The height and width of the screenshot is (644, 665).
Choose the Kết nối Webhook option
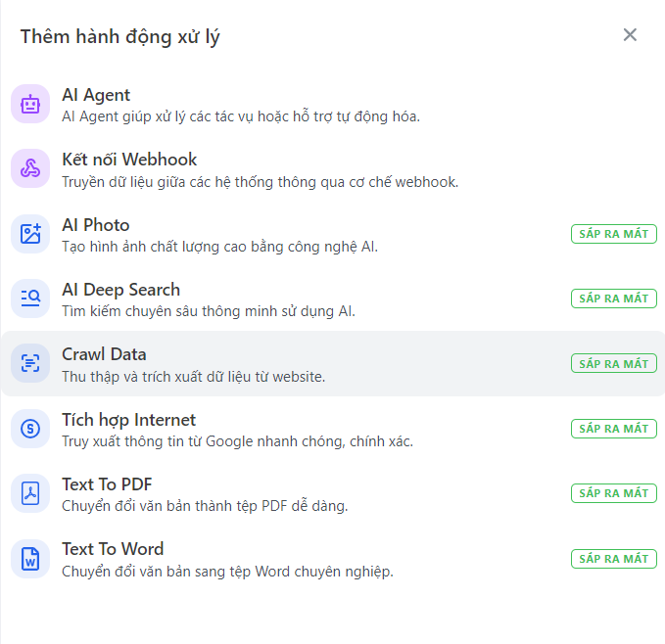click(x=129, y=160)
